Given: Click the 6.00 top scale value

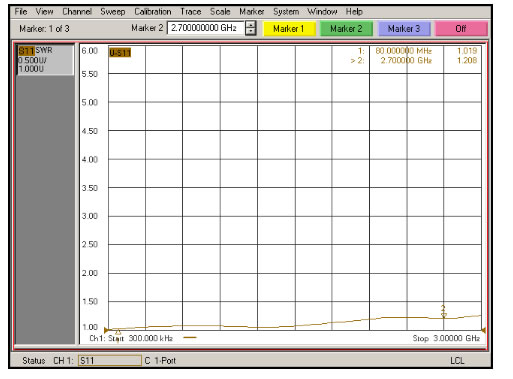Looking at the screenshot, I should point(90,51).
